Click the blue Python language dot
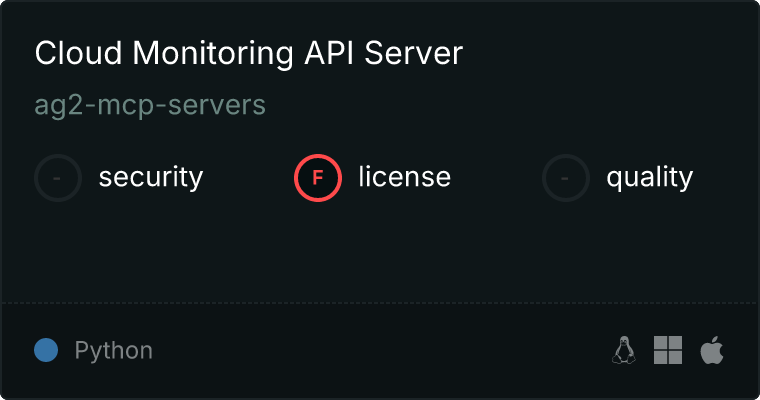Viewport: 760px width, 400px height. (x=46, y=350)
